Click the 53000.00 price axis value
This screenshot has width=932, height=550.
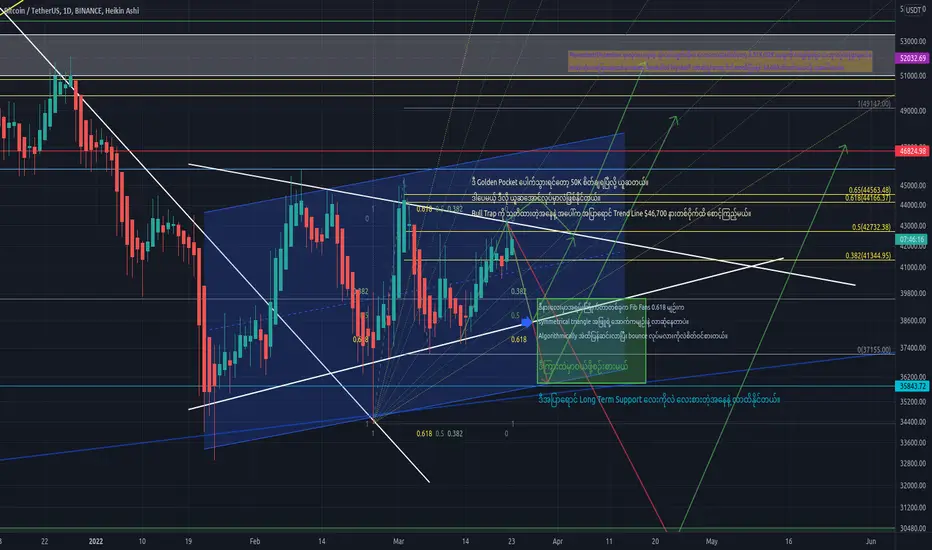click(x=913, y=42)
